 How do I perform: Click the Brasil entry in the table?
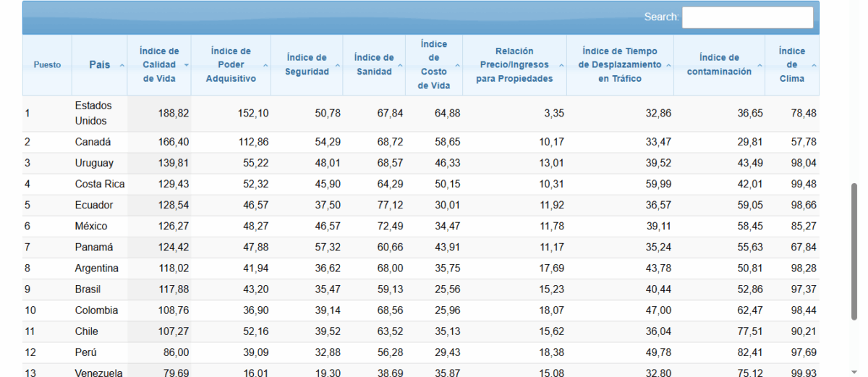point(88,289)
